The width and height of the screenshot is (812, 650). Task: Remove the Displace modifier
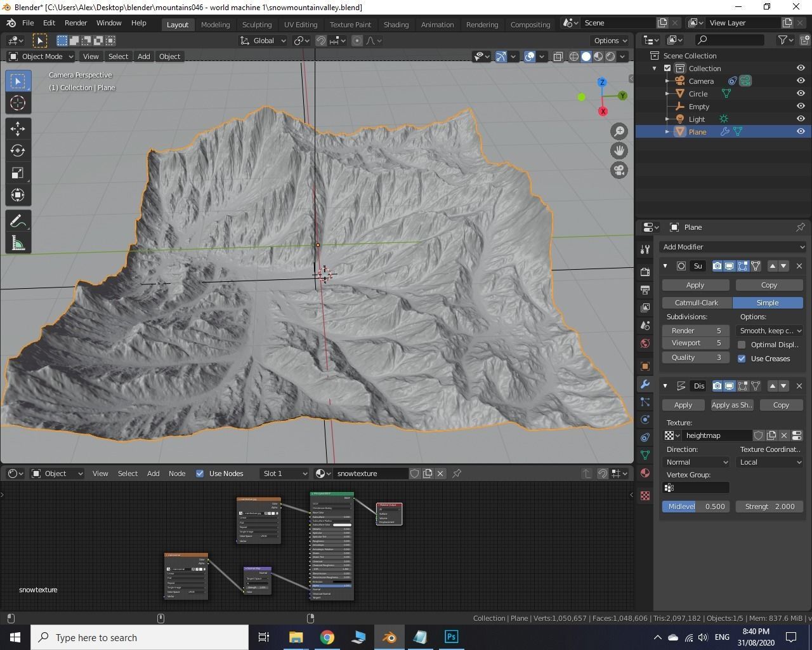point(799,386)
